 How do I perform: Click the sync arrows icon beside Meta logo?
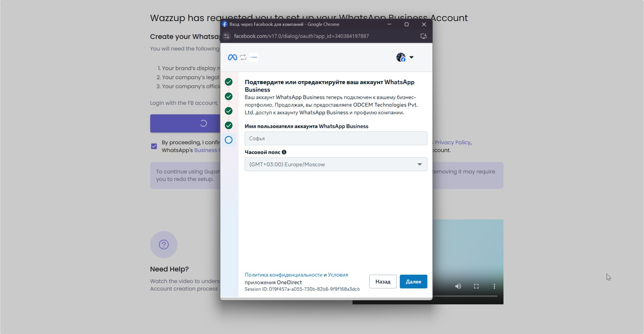tap(243, 57)
